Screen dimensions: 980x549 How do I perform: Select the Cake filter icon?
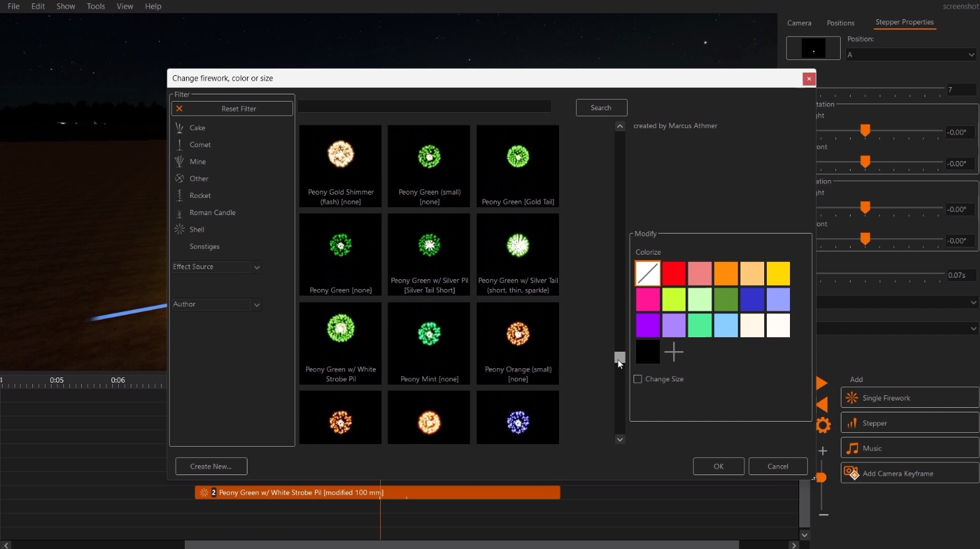(180, 128)
